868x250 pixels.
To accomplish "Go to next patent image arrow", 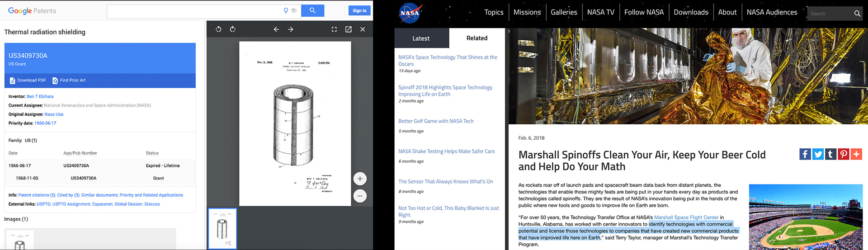I will (x=291, y=29).
